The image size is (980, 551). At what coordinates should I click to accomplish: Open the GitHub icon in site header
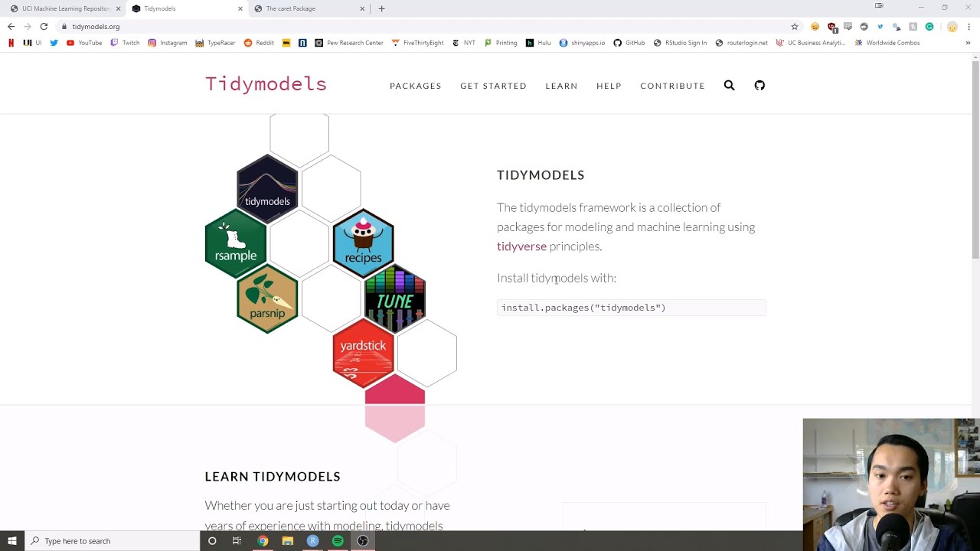tap(759, 85)
